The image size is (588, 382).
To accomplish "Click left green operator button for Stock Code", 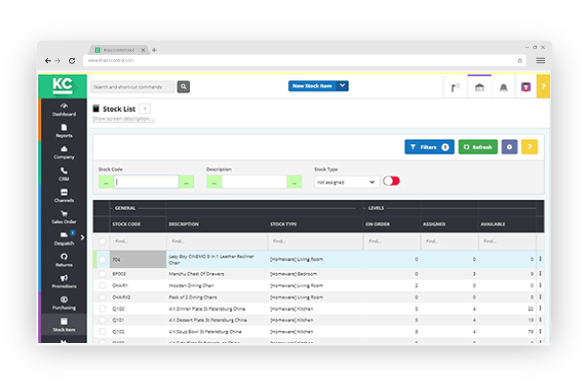I will pyautogui.click(x=106, y=182).
